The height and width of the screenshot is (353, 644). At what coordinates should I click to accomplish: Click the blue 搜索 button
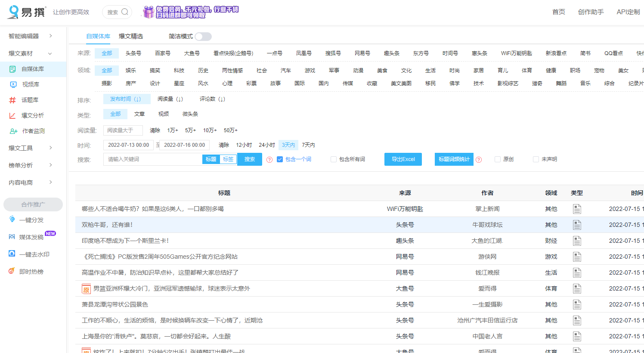pyautogui.click(x=250, y=159)
